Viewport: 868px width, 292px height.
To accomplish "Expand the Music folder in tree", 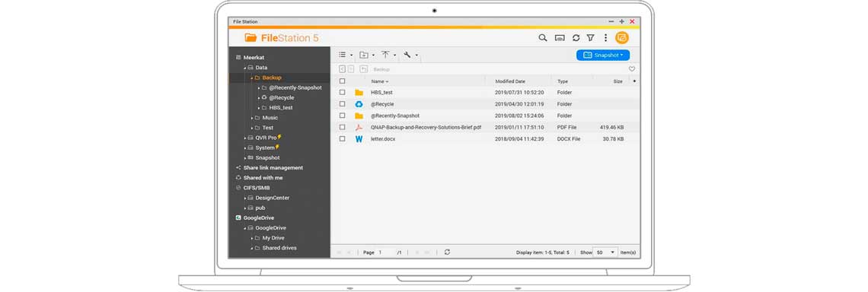I will [x=252, y=118].
